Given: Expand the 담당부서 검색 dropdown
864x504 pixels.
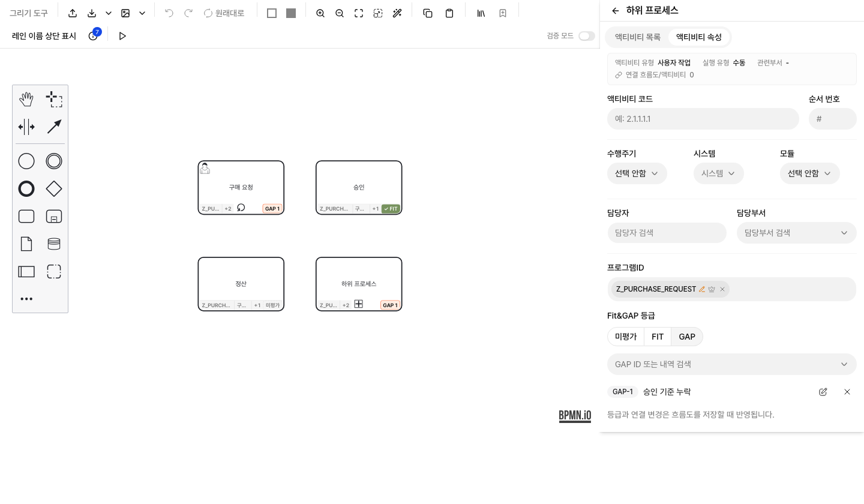Looking at the screenshot, I should 797,233.
